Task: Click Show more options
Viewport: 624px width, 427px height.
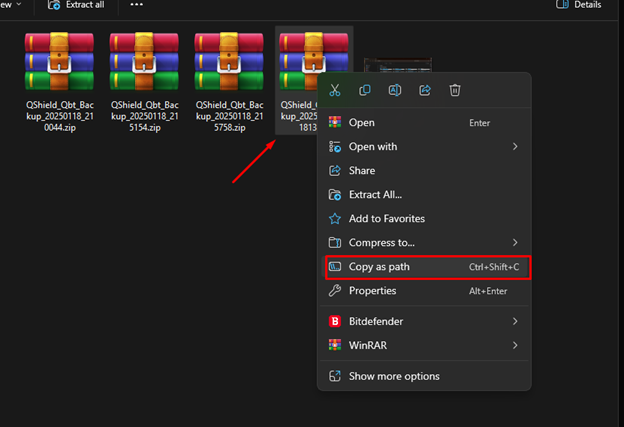Action: 424,376
